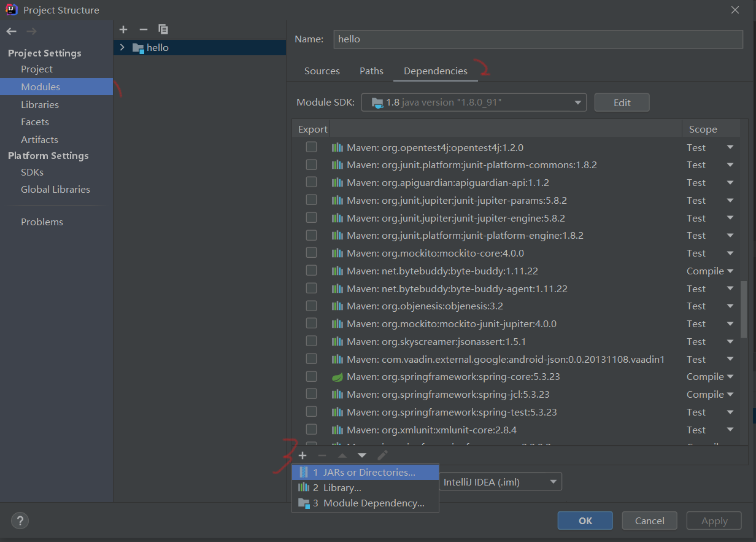Select the Dependencies tab

click(436, 71)
